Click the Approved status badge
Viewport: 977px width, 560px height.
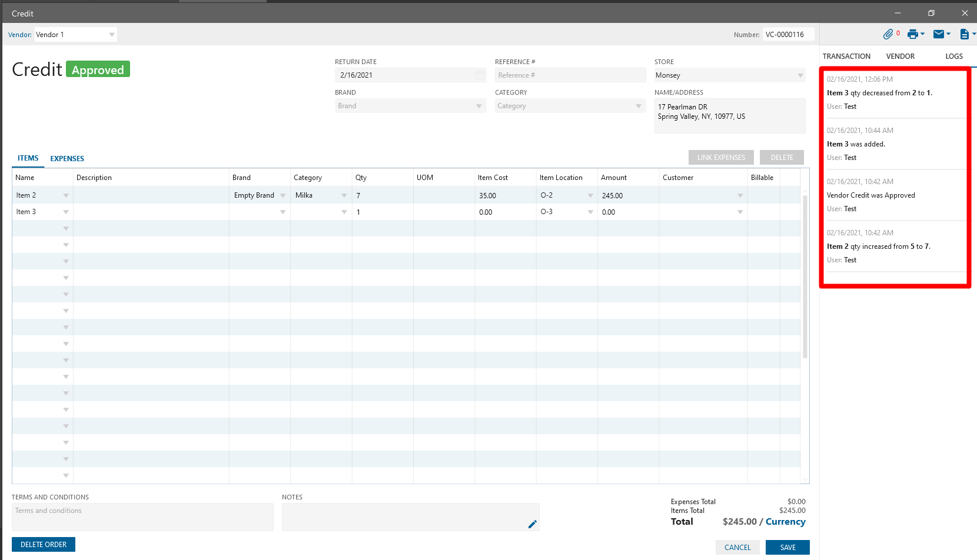(x=98, y=69)
